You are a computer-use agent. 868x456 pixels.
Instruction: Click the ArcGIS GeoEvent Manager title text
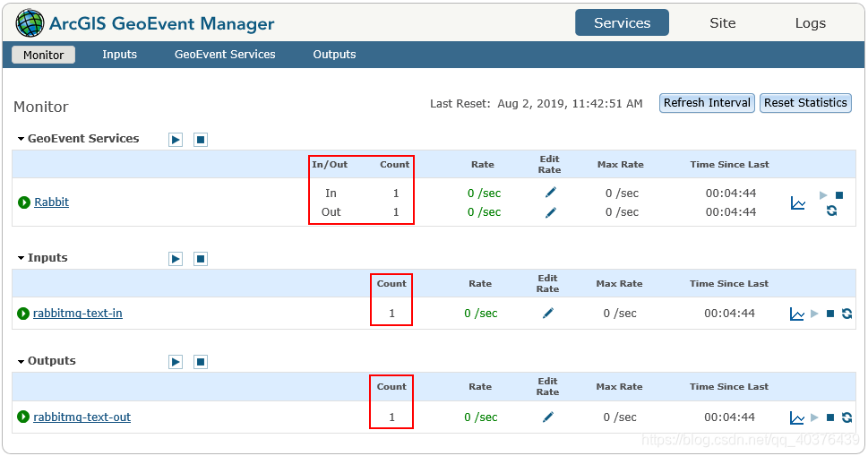coord(161,24)
